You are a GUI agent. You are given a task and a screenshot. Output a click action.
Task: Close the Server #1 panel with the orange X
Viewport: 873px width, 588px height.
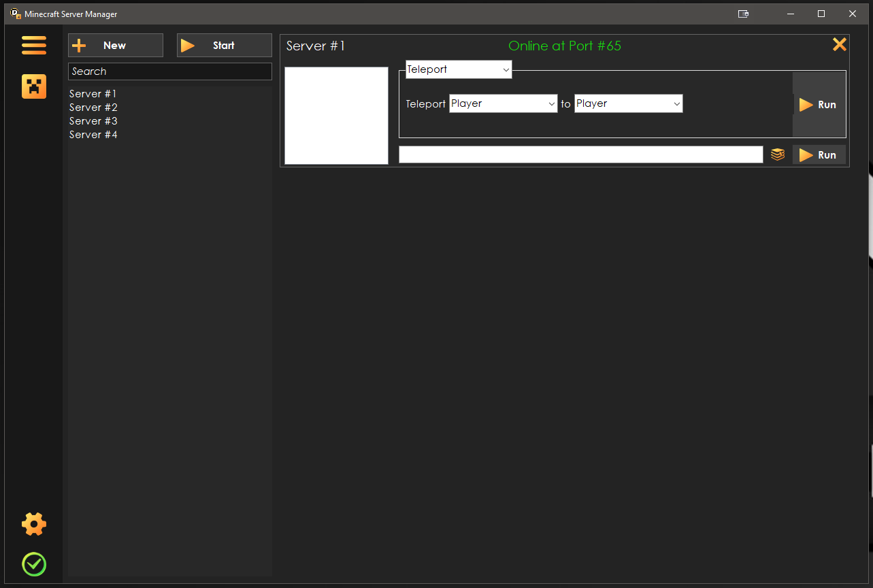[839, 44]
